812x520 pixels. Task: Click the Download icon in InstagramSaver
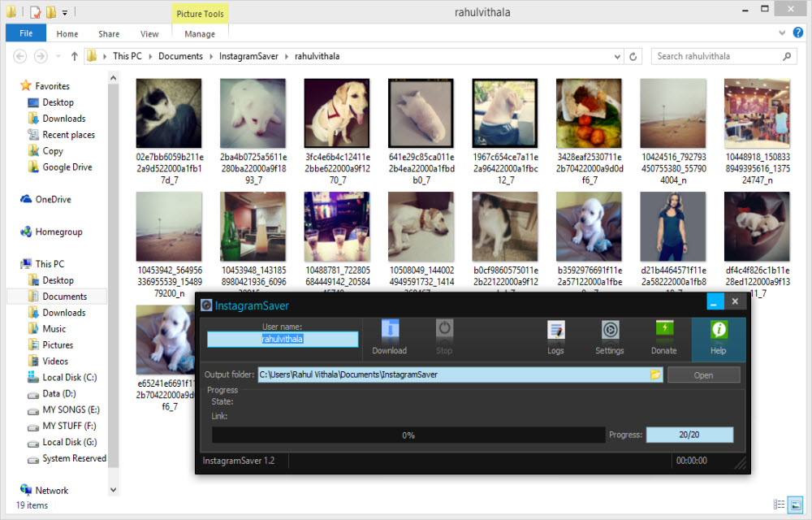pyautogui.click(x=390, y=337)
